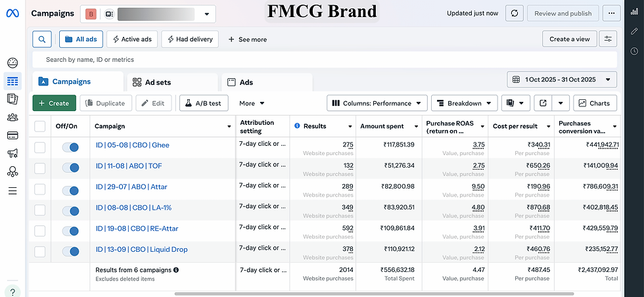644x297 pixels.
Task: Click the 9.50 Purchase ROAS value
Action: point(478,187)
